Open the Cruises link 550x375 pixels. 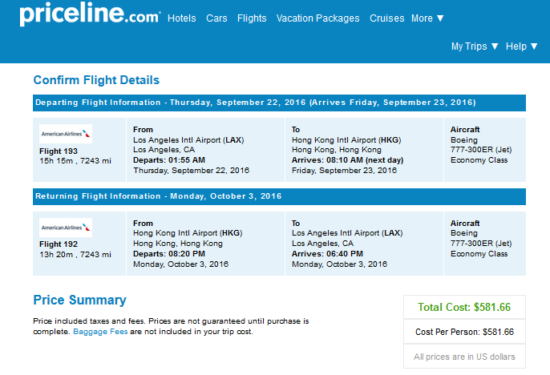[x=387, y=18]
